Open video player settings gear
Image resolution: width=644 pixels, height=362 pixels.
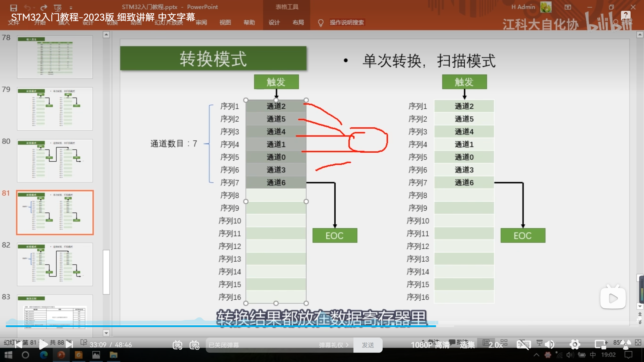(575, 344)
